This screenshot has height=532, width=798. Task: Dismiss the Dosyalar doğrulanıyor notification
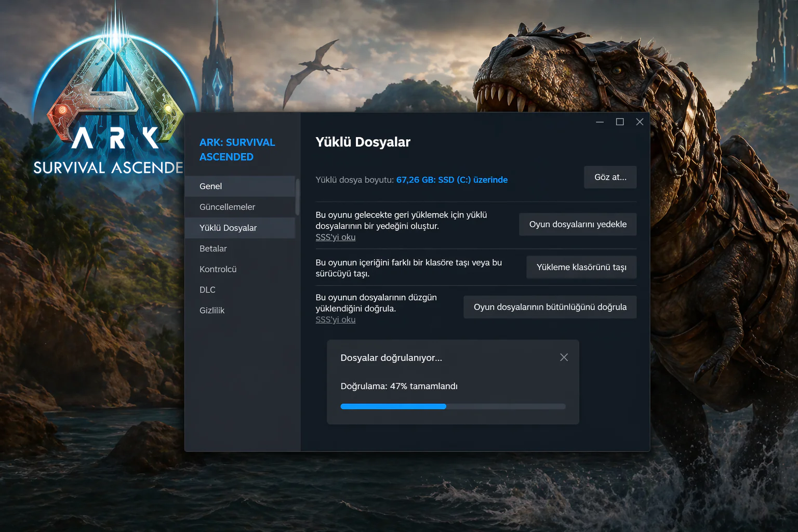564,357
